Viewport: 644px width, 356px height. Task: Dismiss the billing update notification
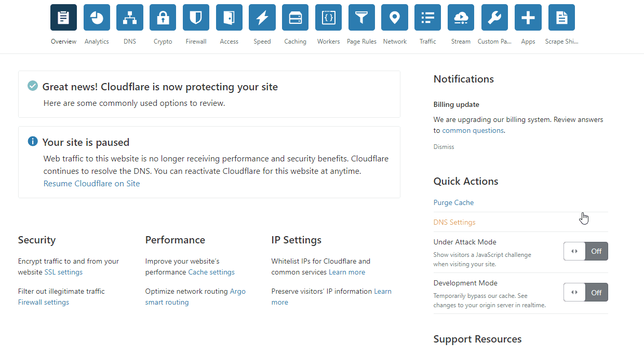[444, 147]
